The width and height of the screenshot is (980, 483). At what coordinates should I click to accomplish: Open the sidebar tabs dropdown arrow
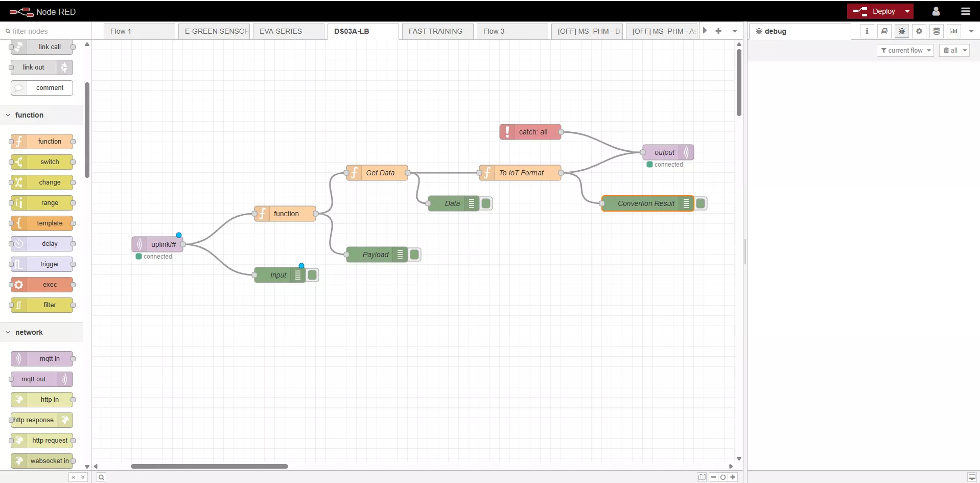tap(971, 31)
